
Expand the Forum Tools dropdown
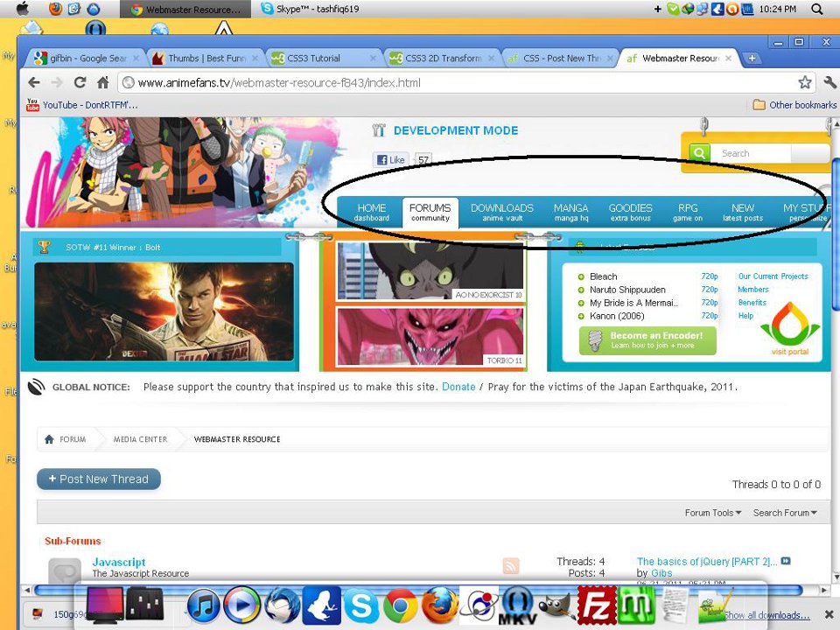(x=712, y=513)
